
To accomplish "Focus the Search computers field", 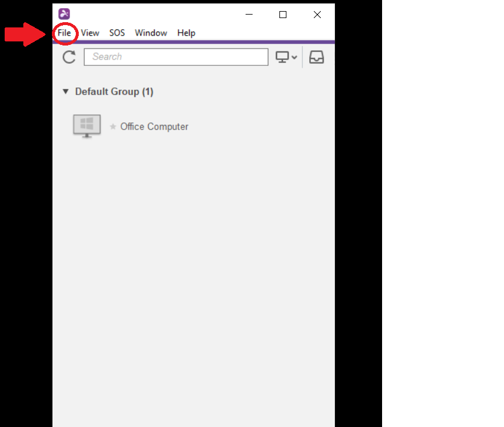I will pos(176,57).
